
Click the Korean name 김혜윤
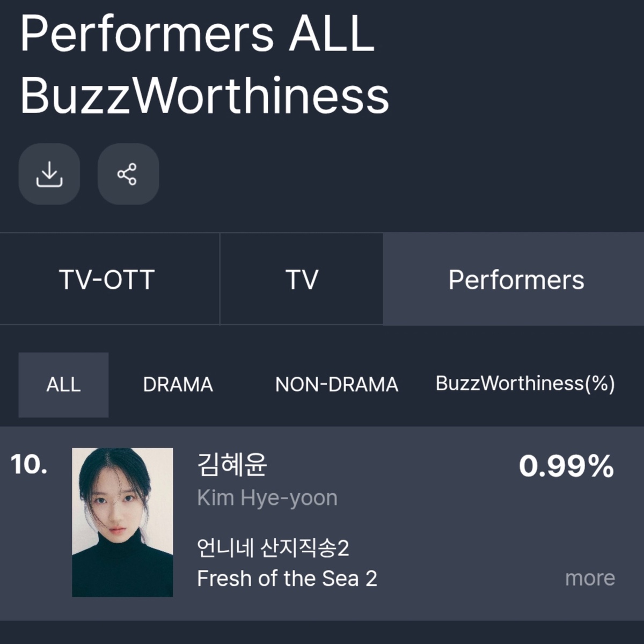point(232,465)
